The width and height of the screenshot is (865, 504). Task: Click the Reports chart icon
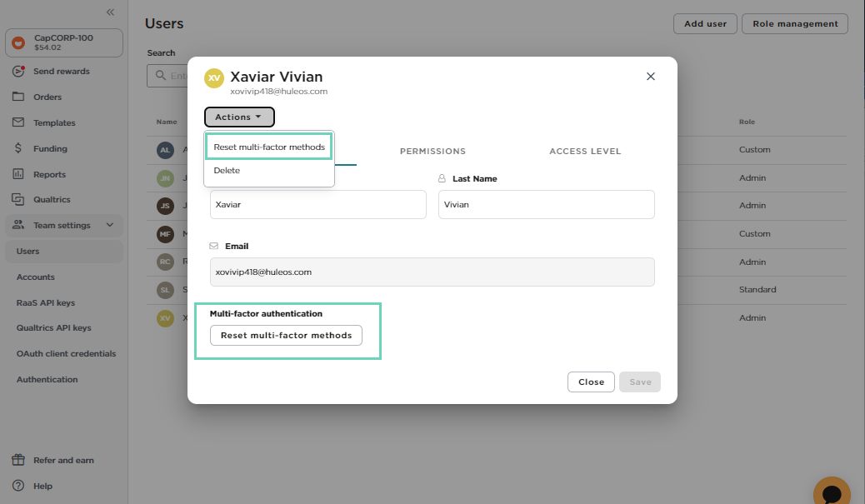point(18,174)
